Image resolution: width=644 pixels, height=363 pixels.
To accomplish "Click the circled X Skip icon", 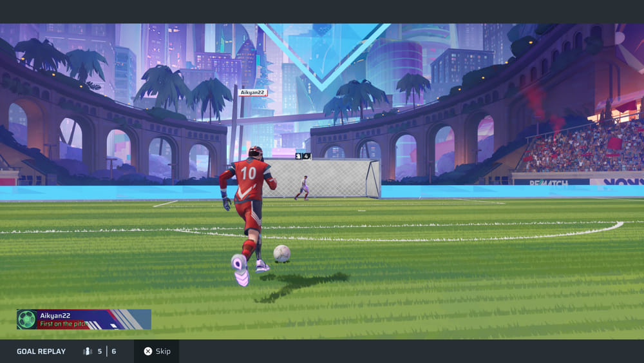I will coord(148,351).
